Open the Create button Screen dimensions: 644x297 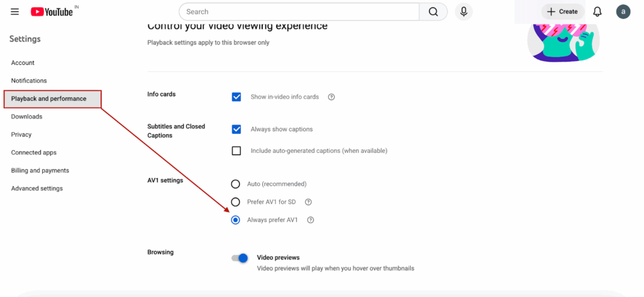click(x=562, y=12)
